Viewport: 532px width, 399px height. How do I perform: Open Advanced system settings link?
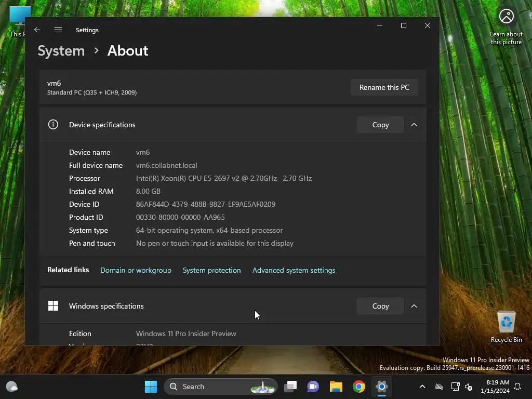tap(294, 270)
